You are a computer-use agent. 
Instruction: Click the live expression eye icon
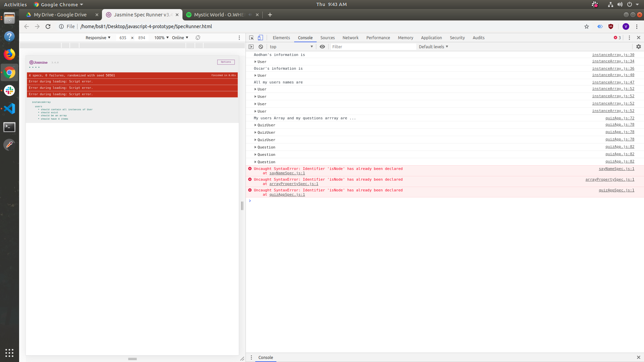pyautogui.click(x=322, y=47)
